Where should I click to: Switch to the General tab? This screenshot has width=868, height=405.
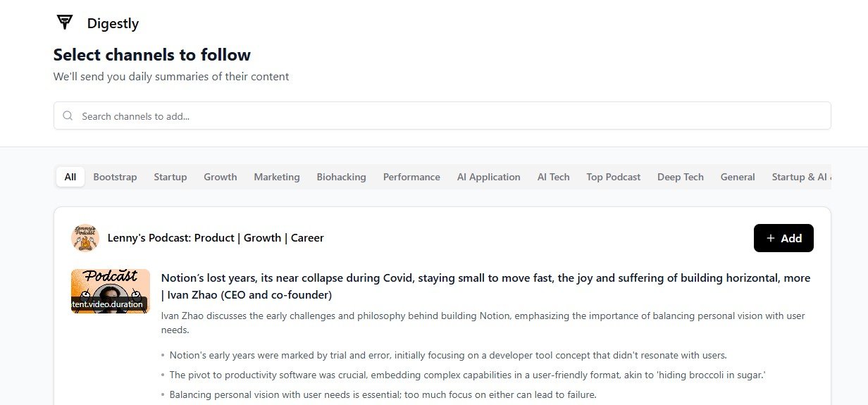coord(738,177)
